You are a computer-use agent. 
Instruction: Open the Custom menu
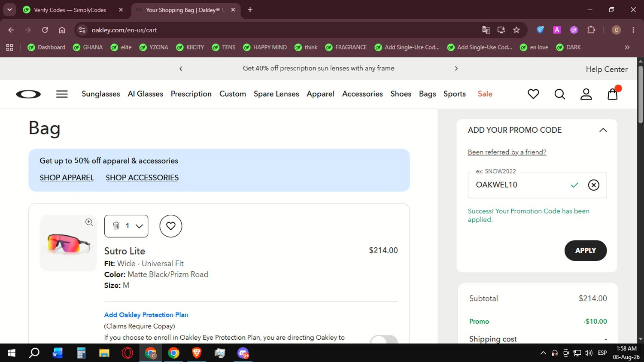click(x=233, y=94)
